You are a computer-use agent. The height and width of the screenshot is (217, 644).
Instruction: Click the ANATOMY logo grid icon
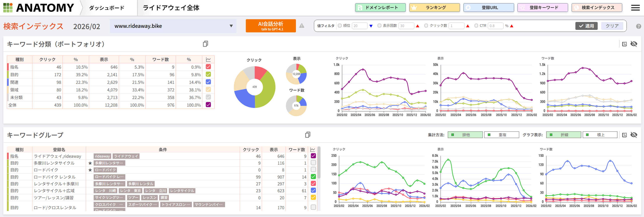pos(8,8)
